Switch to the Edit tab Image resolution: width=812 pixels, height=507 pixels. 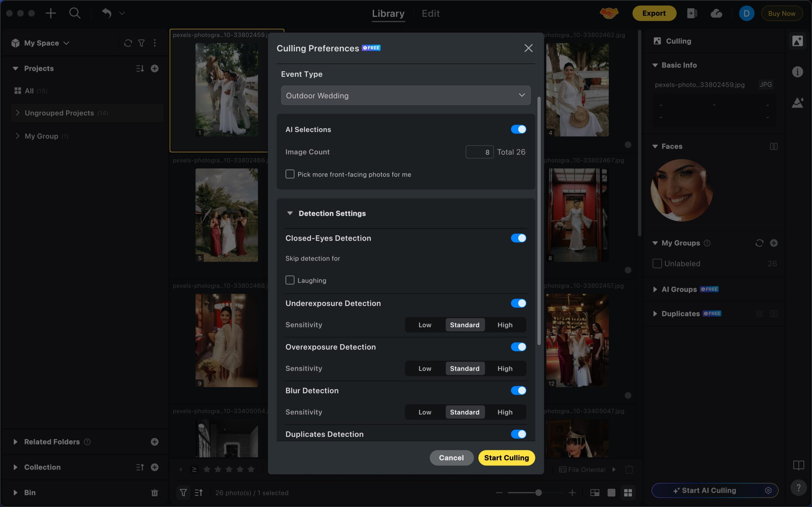tap(430, 13)
